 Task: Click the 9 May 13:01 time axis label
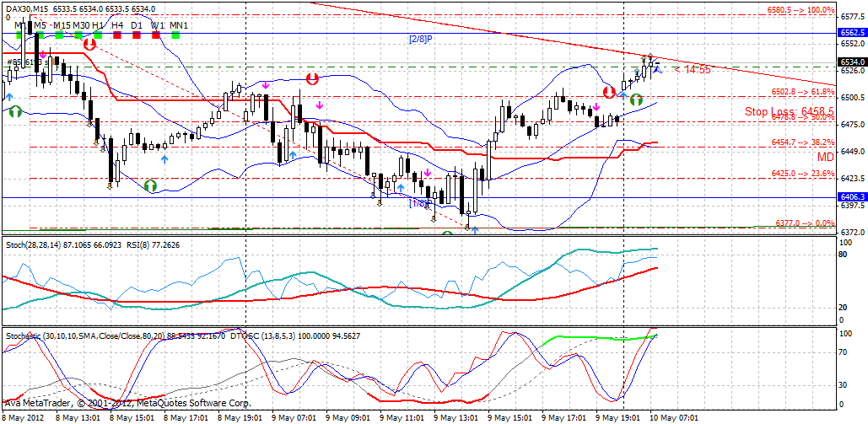[x=456, y=417]
